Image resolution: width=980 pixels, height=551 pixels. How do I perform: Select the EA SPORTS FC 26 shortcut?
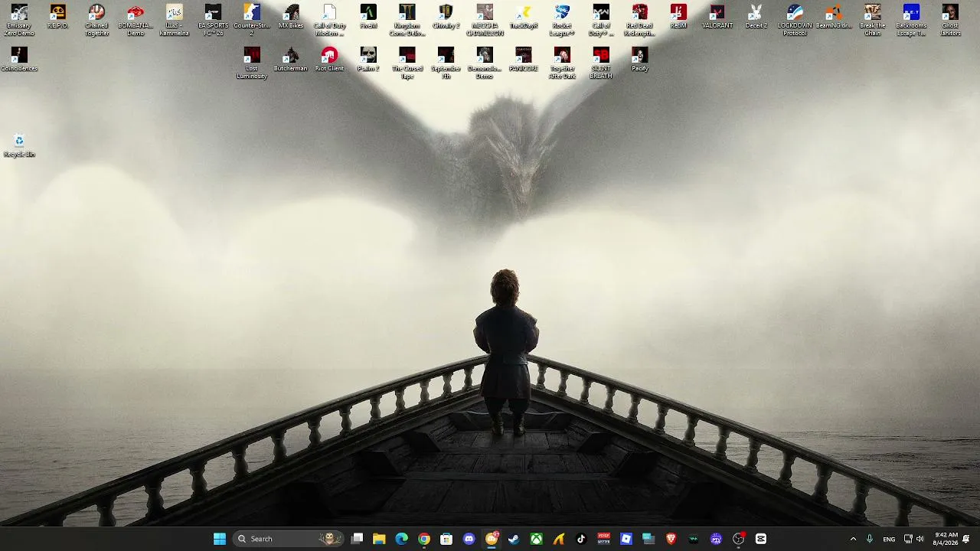(213, 20)
